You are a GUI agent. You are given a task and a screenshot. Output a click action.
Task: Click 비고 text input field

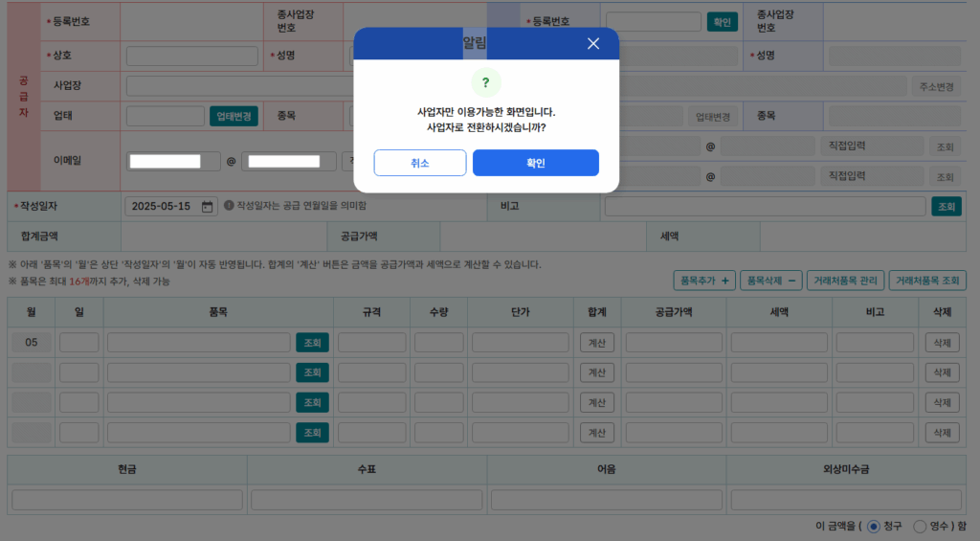pos(765,207)
